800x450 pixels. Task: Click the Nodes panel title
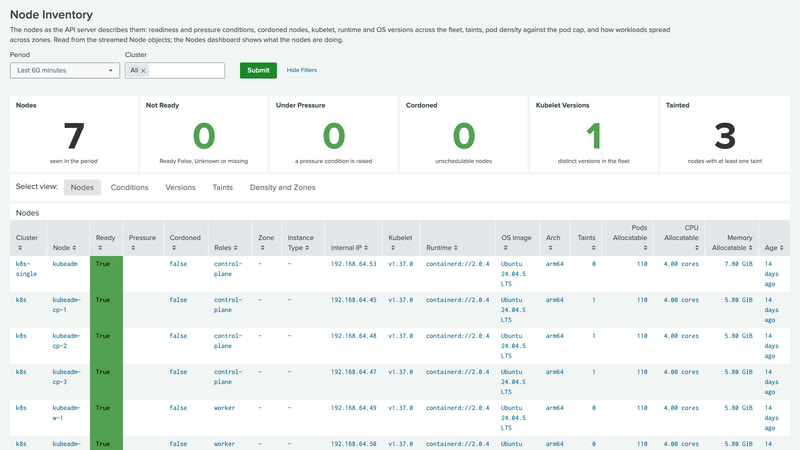point(28,213)
